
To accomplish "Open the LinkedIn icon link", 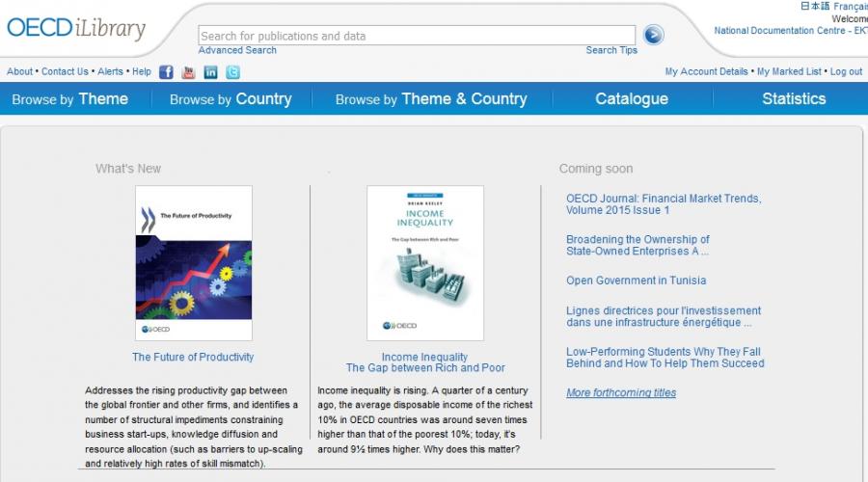I will (210, 72).
